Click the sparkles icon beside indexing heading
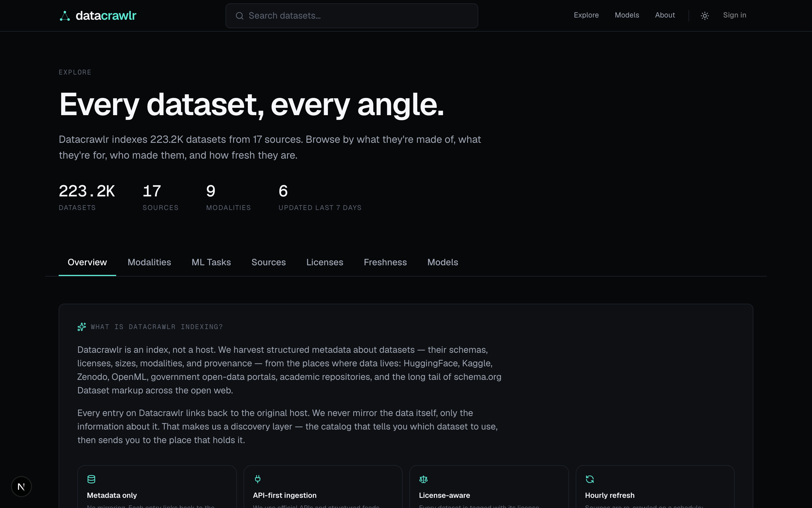Image resolution: width=812 pixels, height=508 pixels. point(81,327)
